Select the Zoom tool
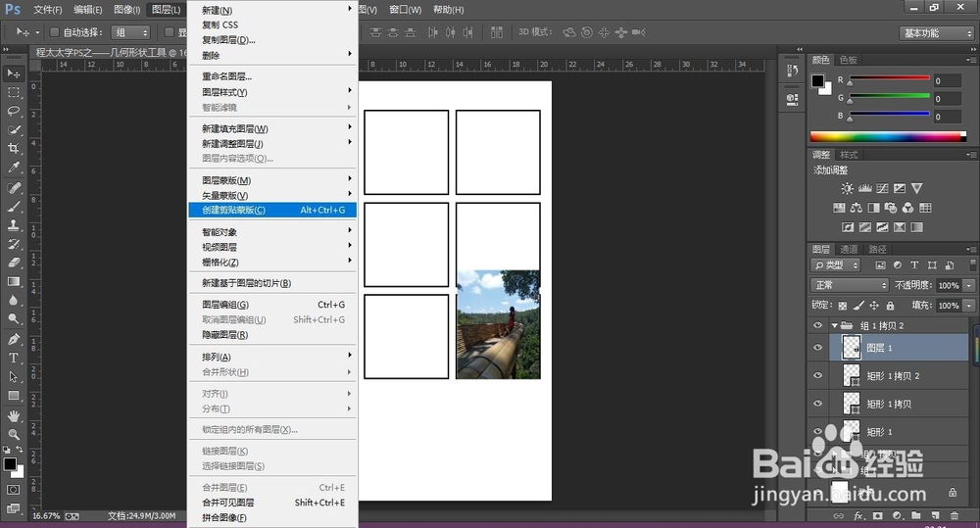Viewport: 980px width, 528px height. pos(13,434)
